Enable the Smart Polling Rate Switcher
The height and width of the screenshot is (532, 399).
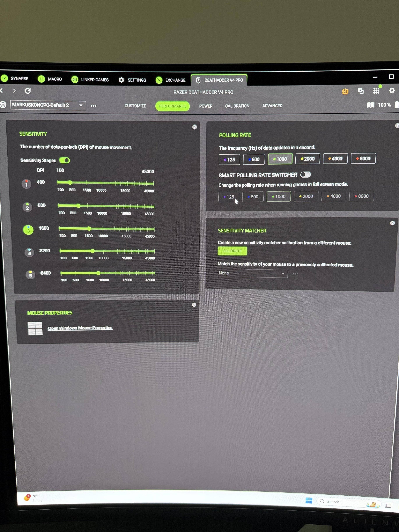pyautogui.click(x=305, y=175)
